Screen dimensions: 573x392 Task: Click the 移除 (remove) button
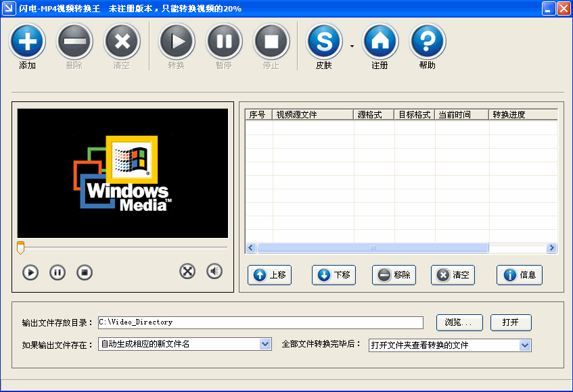coord(394,275)
